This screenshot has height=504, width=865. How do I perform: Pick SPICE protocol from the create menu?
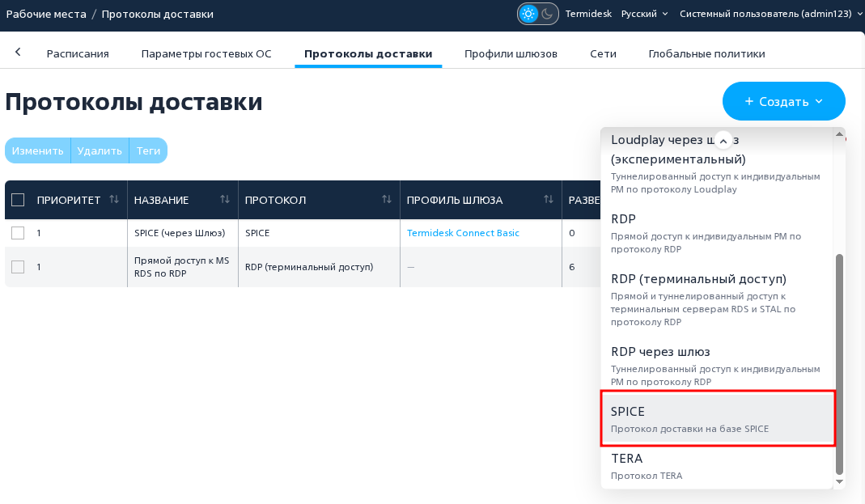[718, 419]
